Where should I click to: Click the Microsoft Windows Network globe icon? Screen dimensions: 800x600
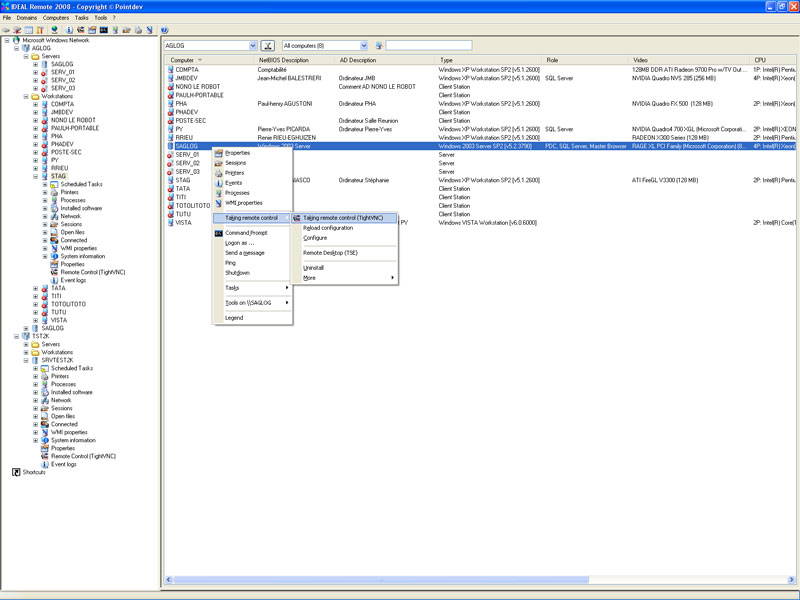16,40
